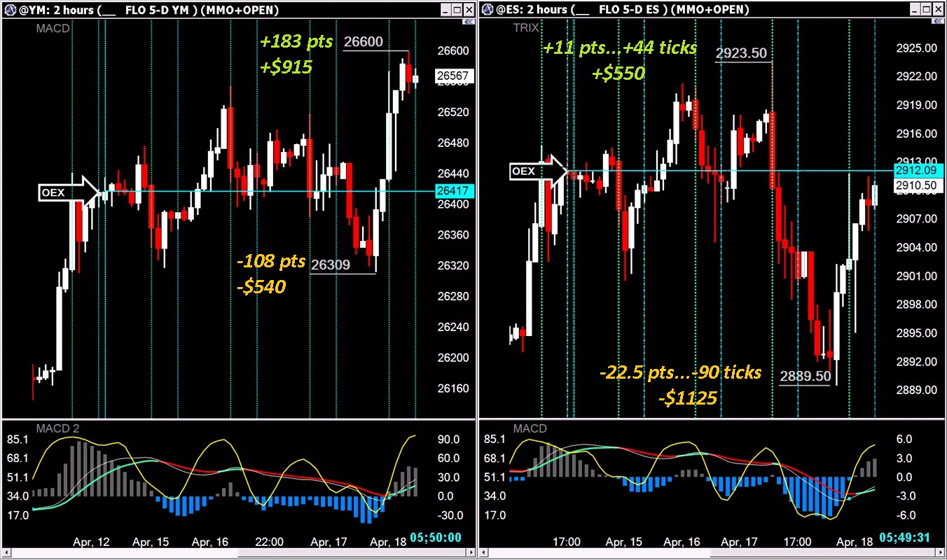Click the cyan 26417 price flag on YM axis
The height and width of the screenshot is (560, 947).
[x=453, y=190]
